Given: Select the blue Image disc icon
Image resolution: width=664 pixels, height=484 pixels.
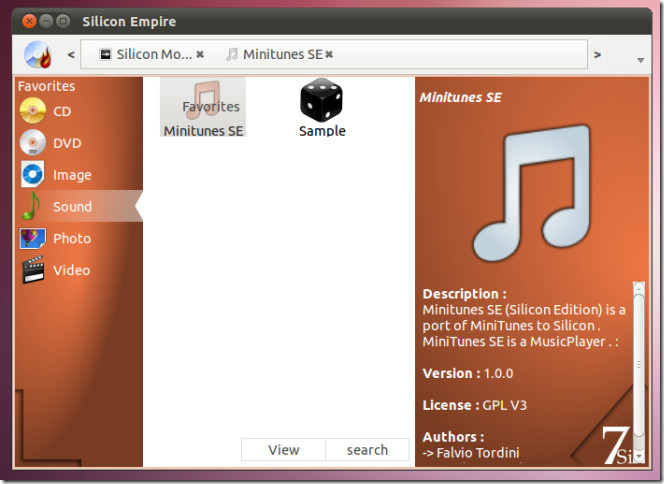Looking at the screenshot, I should click(33, 174).
